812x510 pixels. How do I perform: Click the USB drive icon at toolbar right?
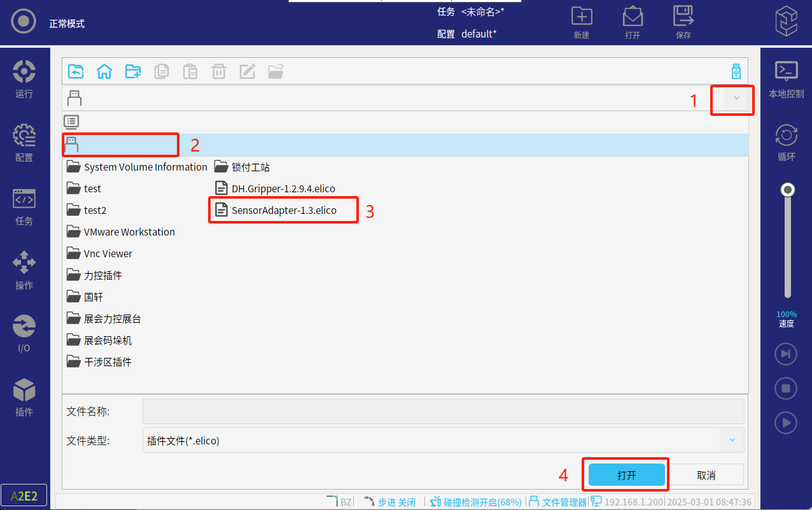pos(736,71)
